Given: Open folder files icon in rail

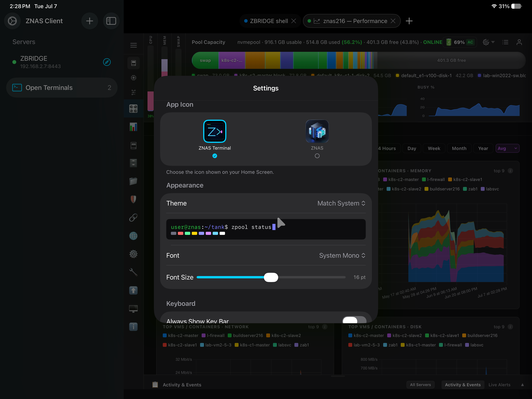Looking at the screenshot, I should pos(133,181).
